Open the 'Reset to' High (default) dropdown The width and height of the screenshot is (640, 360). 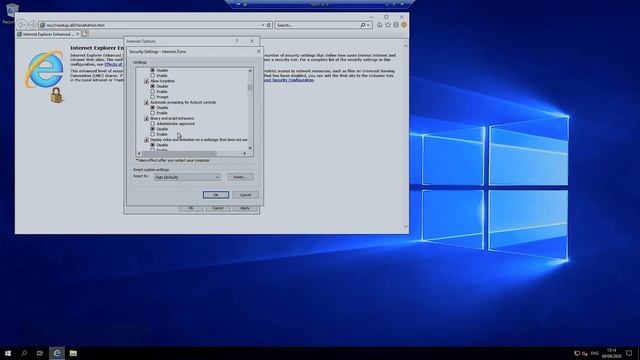188,177
